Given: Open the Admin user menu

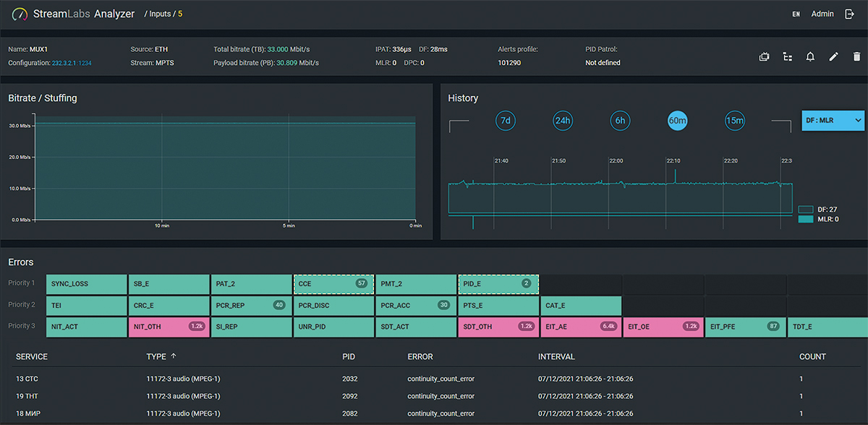Looking at the screenshot, I should pos(822,14).
